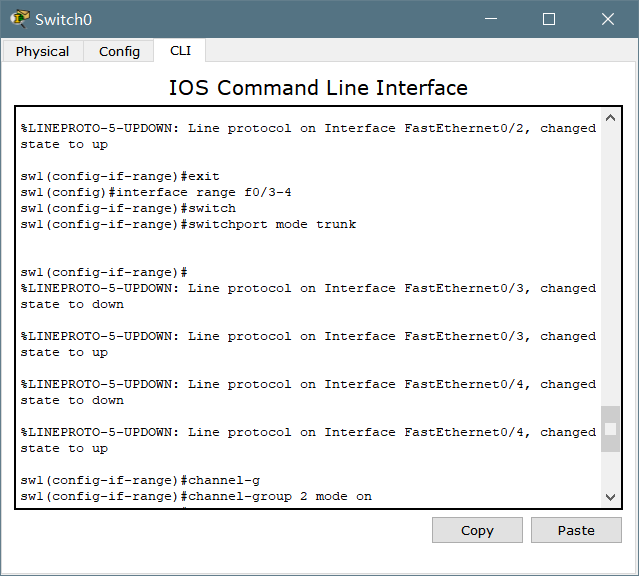Click the Paste button

pyautogui.click(x=576, y=530)
